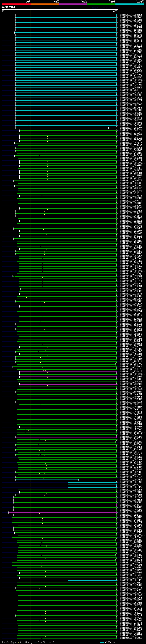The width and height of the screenshot is (146, 644).
Task: Click the purple ~60% legend color bar
Action: [x=73, y=4]
